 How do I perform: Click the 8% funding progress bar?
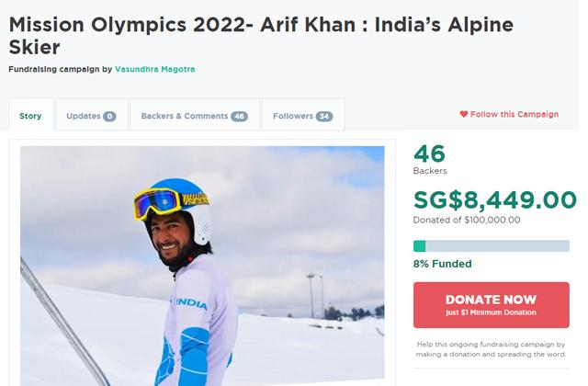click(x=491, y=245)
